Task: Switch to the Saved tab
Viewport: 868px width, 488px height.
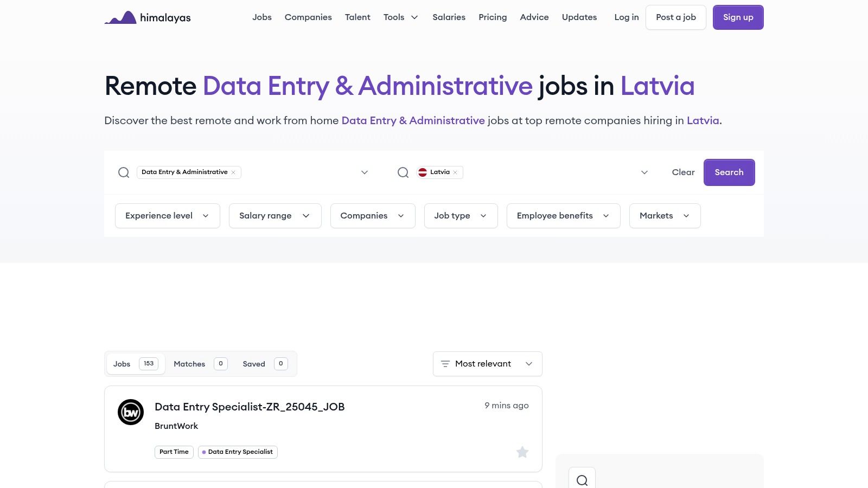Action: [x=265, y=364]
